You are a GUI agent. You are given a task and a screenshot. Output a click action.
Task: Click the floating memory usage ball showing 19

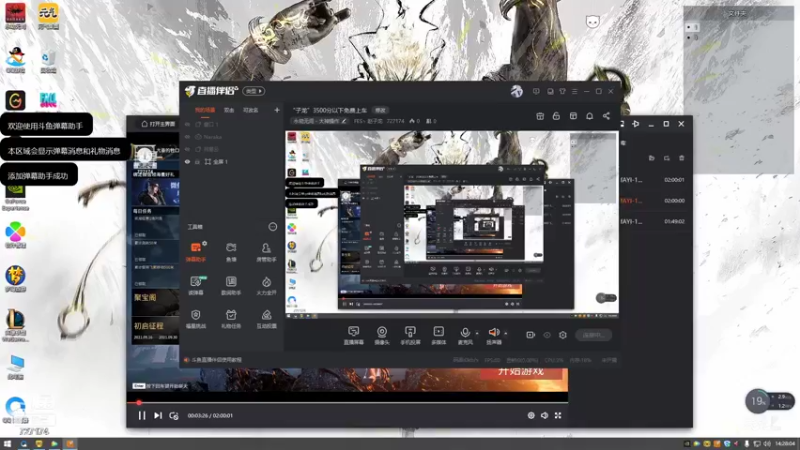pos(758,402)
